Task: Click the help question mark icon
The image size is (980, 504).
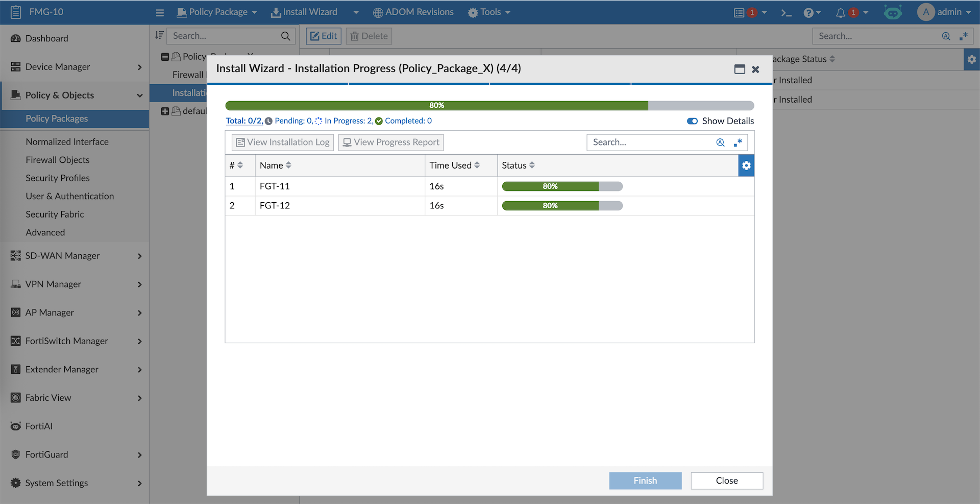Action: coord(808,13)
